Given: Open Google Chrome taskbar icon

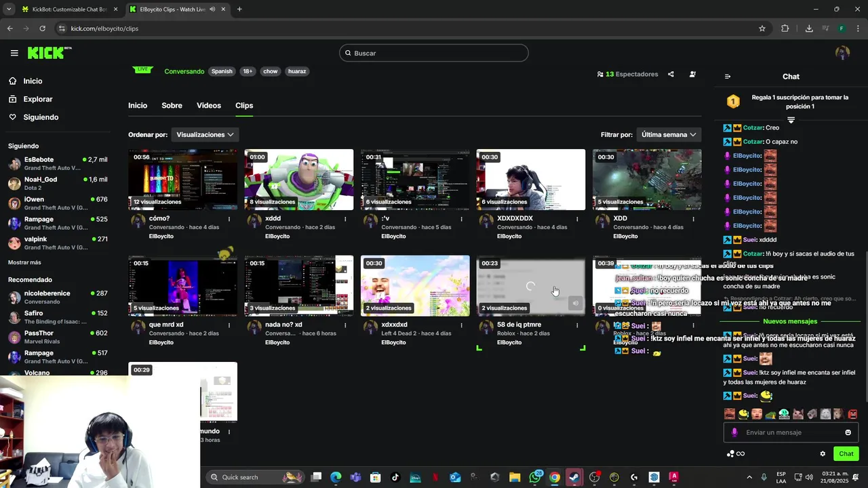Looking at the screenshot, I should [x=555, y=477].
